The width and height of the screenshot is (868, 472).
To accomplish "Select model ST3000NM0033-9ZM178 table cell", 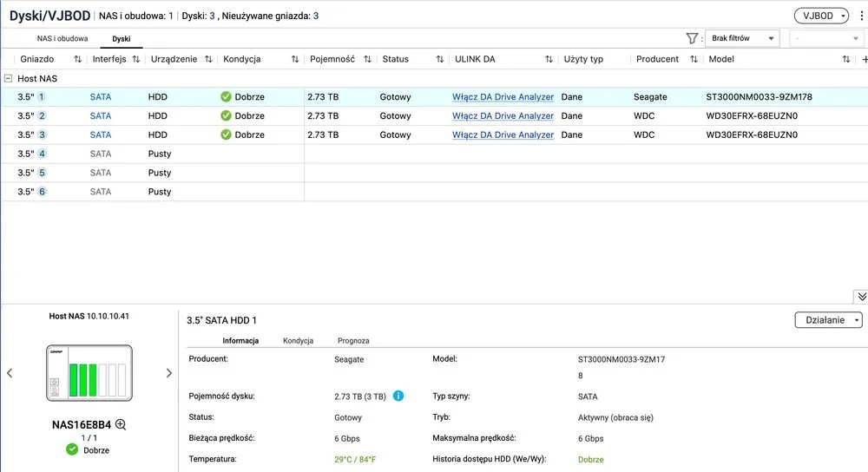I will pyautogui.click(x=759, y=97).
